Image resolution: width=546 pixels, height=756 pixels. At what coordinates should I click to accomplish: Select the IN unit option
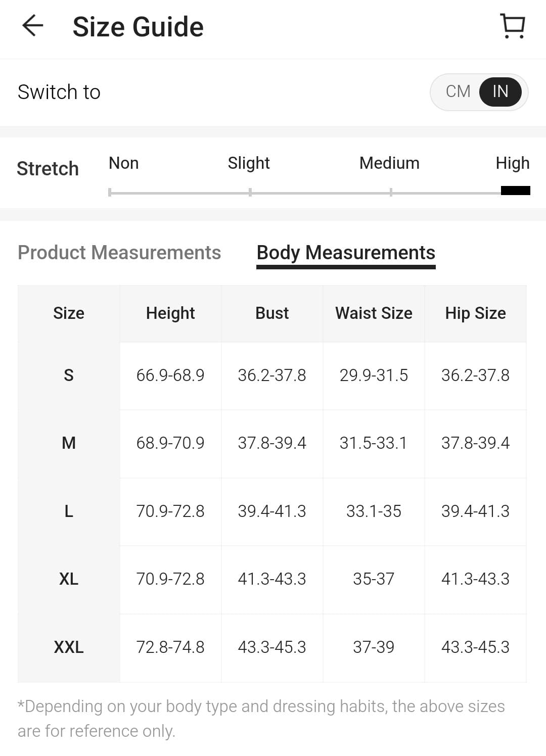500,91
